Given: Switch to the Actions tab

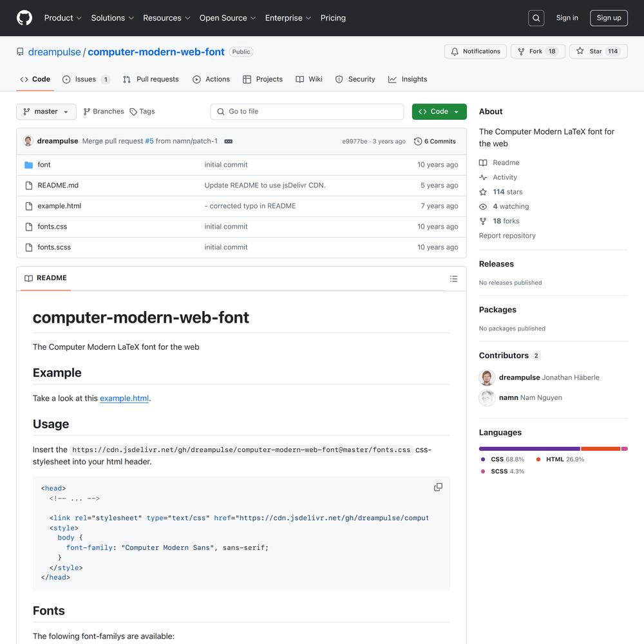Looking at the screenshot, I should [211, 79].
